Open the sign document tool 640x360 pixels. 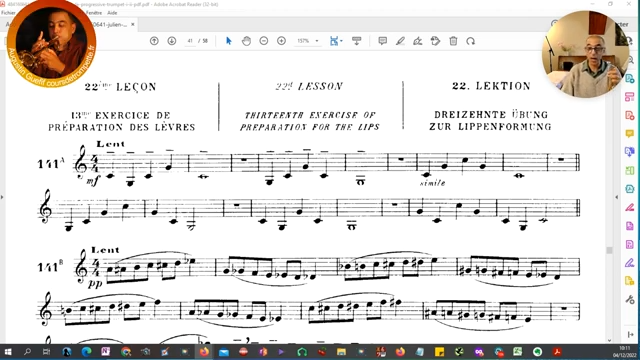(418, 41)
